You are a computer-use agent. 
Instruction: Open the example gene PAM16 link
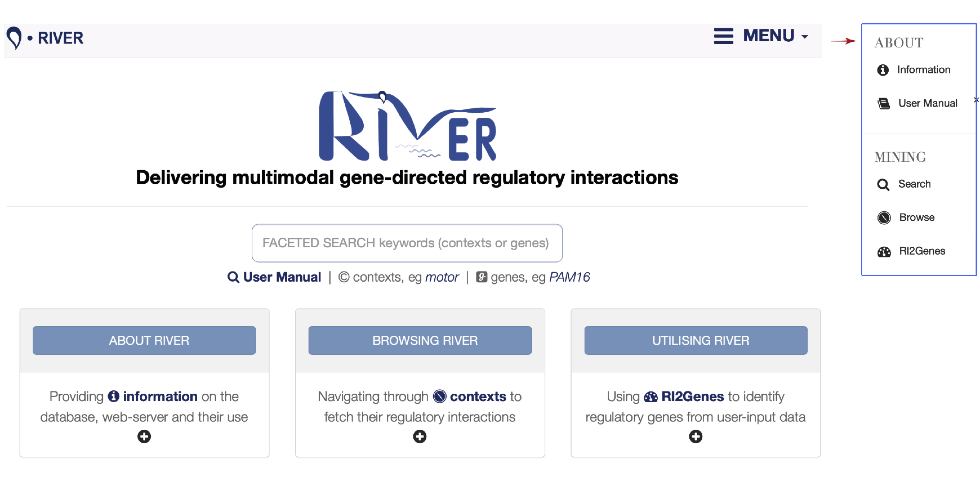[x=569, y=277]
